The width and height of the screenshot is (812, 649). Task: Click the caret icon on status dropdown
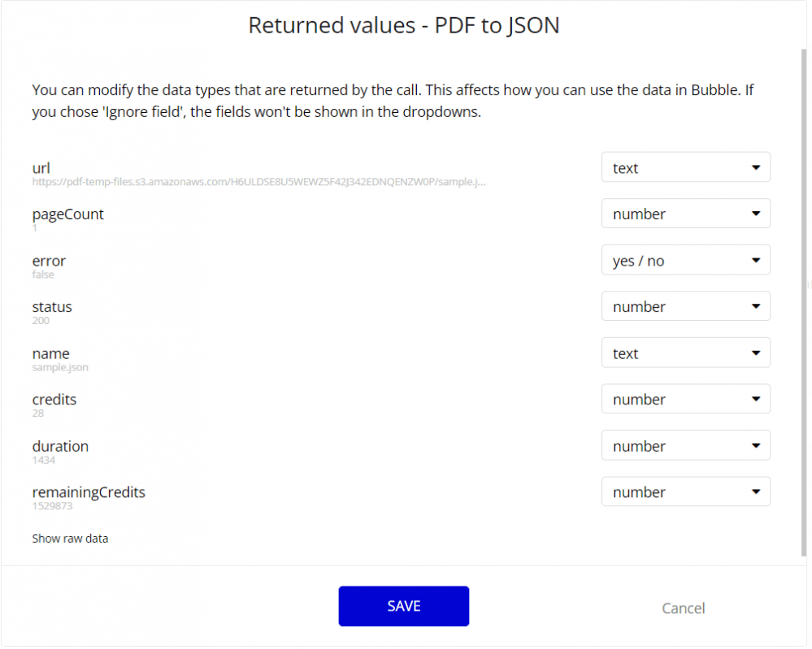[x=756, y=307]
